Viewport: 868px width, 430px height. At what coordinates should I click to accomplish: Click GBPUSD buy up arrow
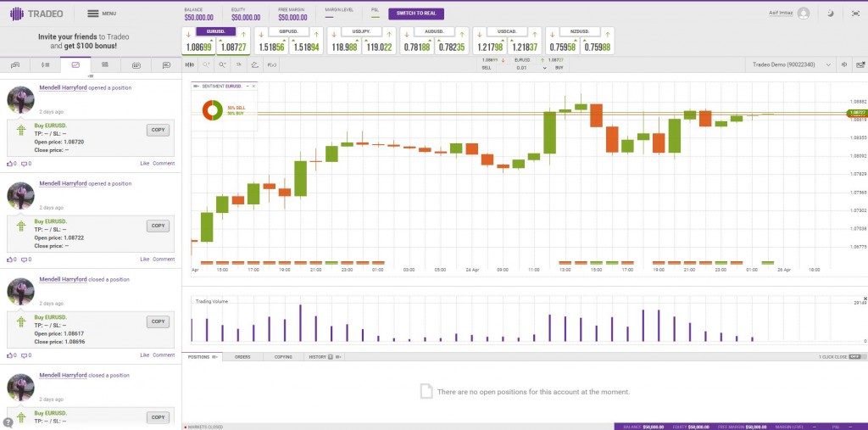click(316, 34)
